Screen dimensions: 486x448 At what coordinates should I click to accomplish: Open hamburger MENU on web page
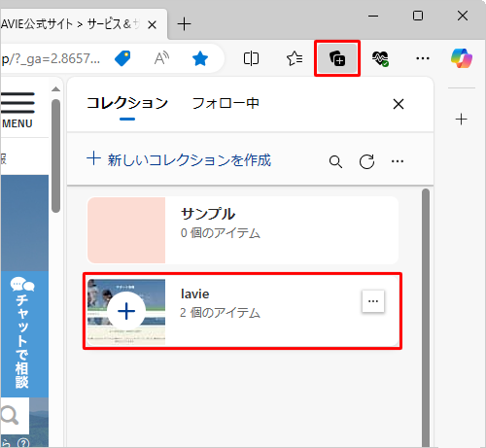(x=17, y=110)
